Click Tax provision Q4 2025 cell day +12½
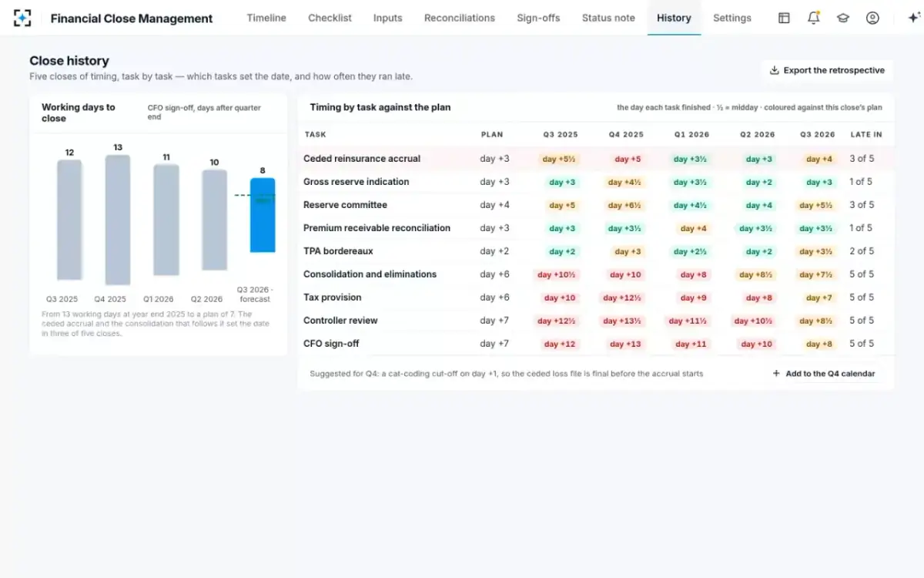924x578 pixels. [623, 298]
